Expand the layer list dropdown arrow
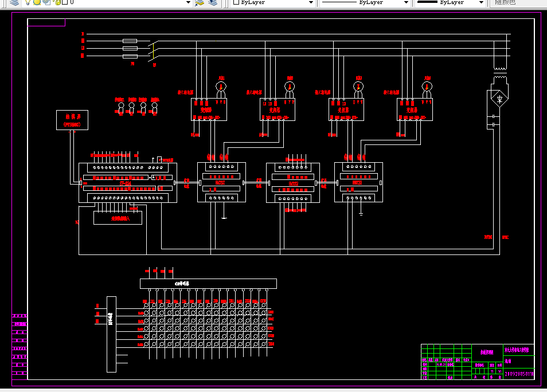547x392 pixels. click(189, 2)
